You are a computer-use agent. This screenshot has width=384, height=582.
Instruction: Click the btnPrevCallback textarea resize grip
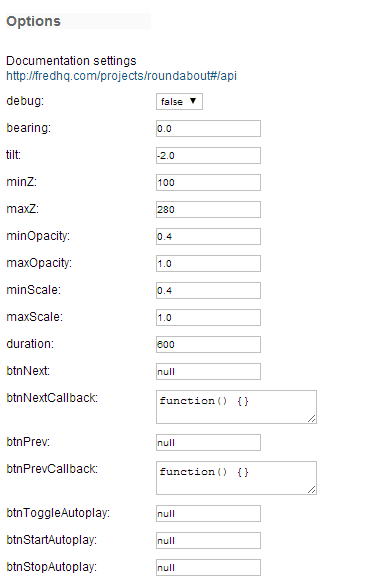pos(312,490)
